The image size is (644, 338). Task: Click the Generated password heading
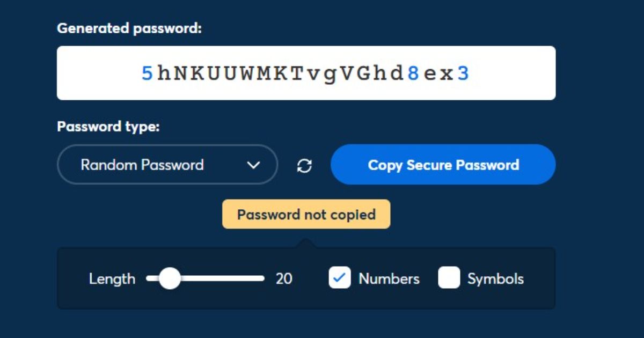pyautogui.click(x=129, y=28)
